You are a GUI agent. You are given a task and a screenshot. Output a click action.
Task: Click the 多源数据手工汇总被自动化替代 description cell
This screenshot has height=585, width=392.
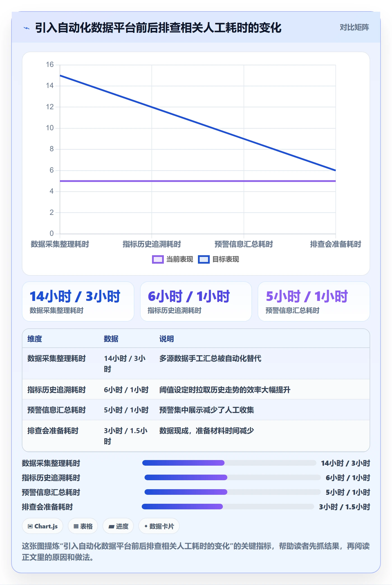pyautogui.click(x=210, y=358)
